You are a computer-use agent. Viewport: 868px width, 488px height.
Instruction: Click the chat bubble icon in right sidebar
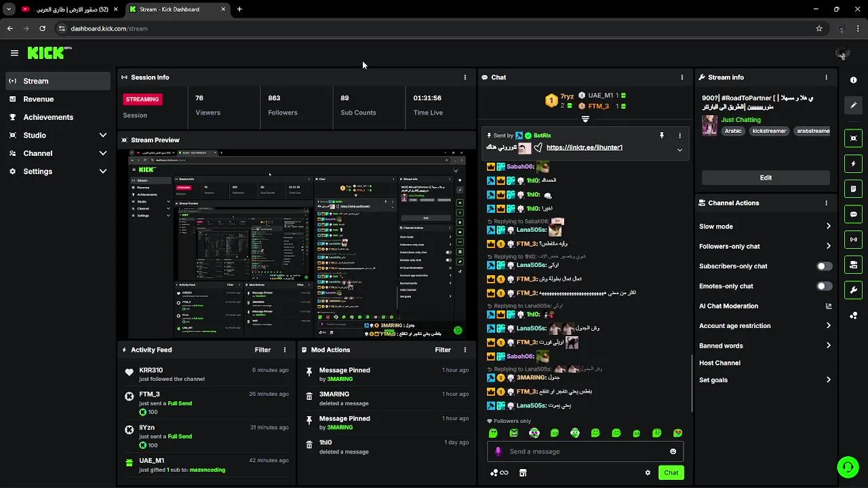pyautogui.click(x=853, y=214)
